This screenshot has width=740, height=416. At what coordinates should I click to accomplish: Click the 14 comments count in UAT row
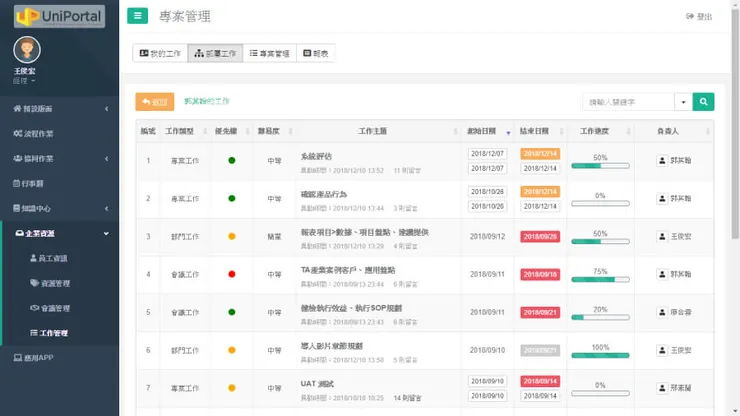[408, 398]
